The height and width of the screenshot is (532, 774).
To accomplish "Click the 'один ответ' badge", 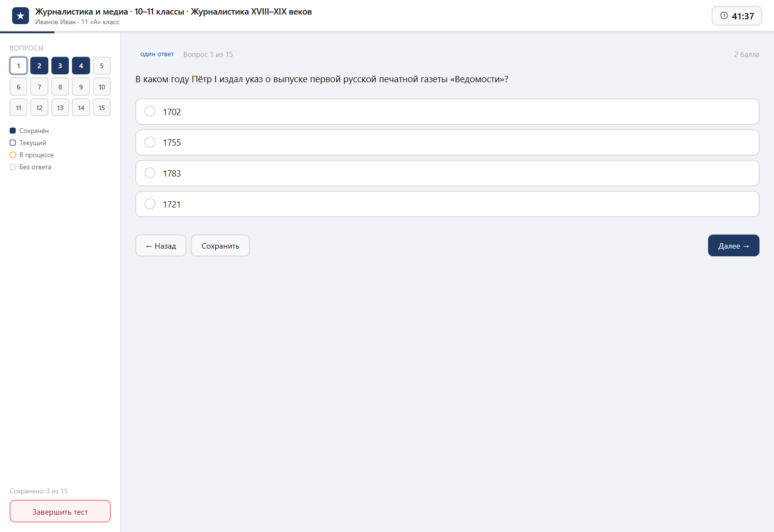I will click(157, 54).
